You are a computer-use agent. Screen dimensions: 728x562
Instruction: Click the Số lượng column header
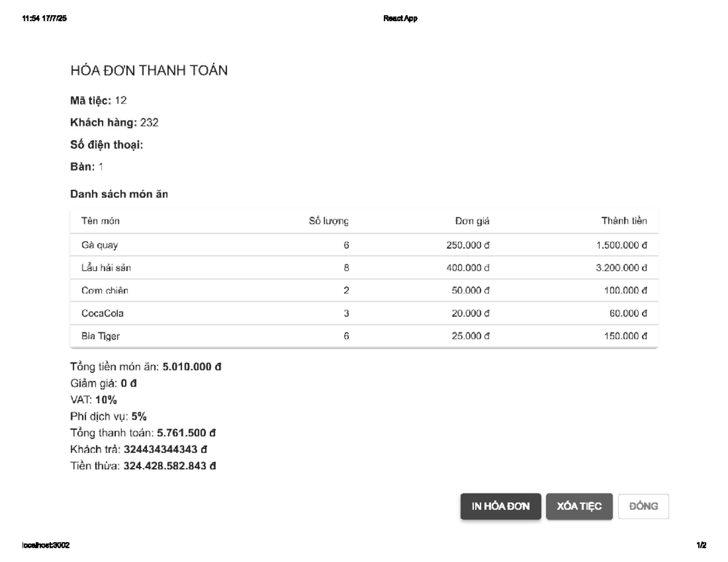[328, 221]
